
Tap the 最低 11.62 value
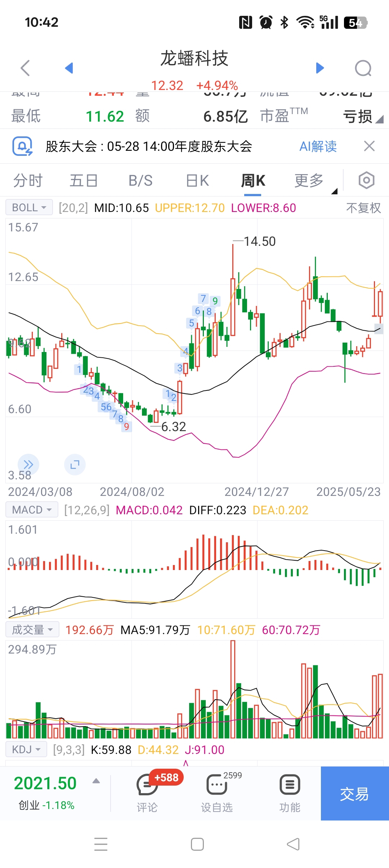pos(105,116)
